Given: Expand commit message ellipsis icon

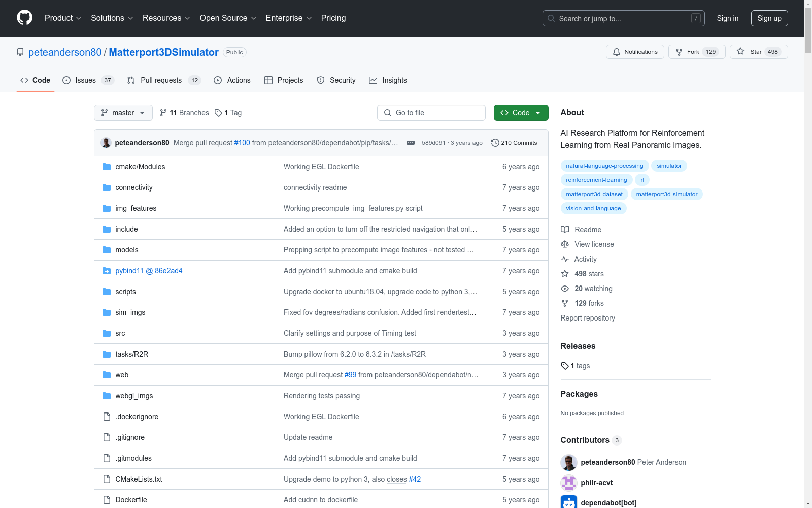Looking at the screenshot, I should [411, 143].
